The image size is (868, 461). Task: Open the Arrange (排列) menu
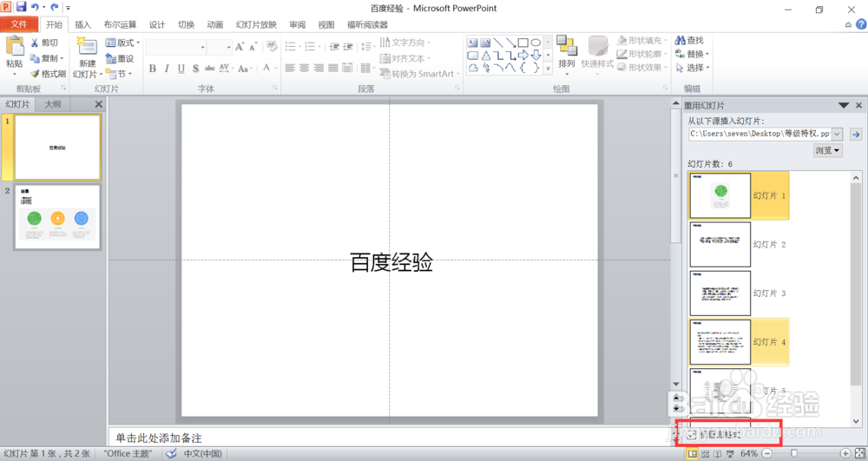tap(566, 54)
